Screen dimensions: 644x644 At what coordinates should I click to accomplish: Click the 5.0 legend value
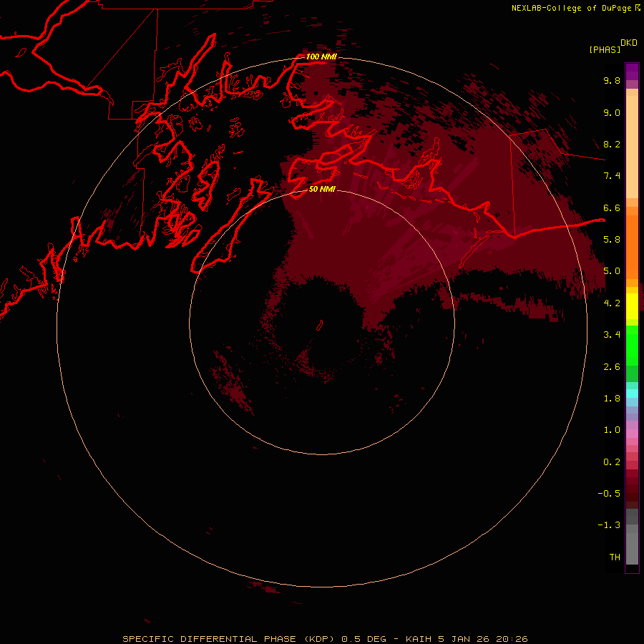point(612,271)
